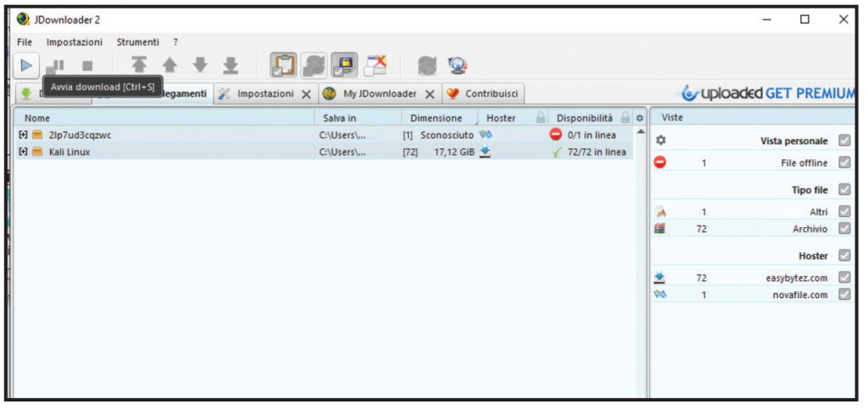868x409 pixels.
Task: Click the easybytez hoster icon in the Kali Linux row
Action: click(x=485, y=152)
